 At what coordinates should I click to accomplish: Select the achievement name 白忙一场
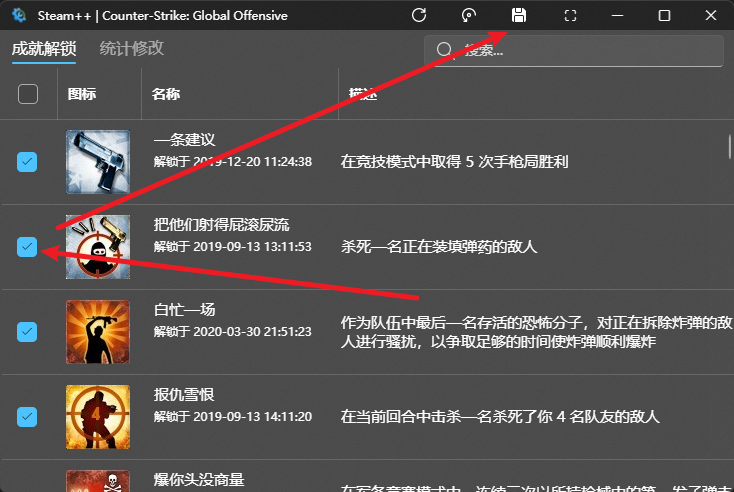click(184, 309)
